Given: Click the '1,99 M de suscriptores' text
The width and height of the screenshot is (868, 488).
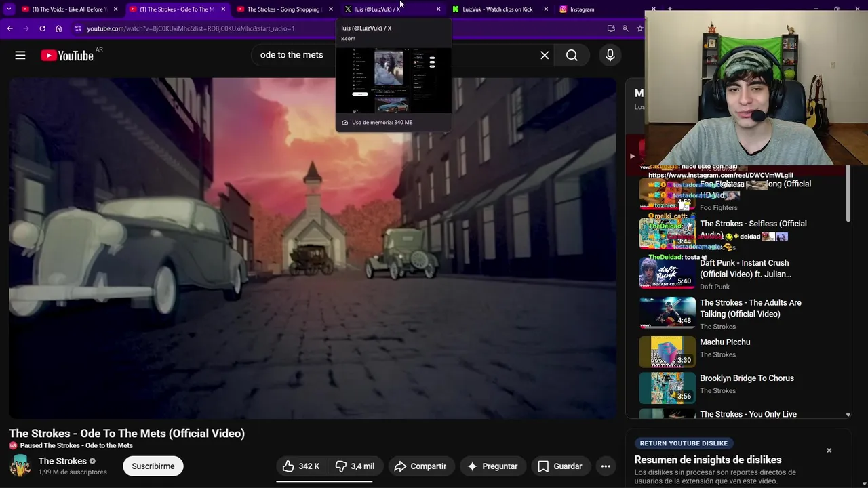Looking at the screenshot, I should pyautogui.click(x=73, y=472).
